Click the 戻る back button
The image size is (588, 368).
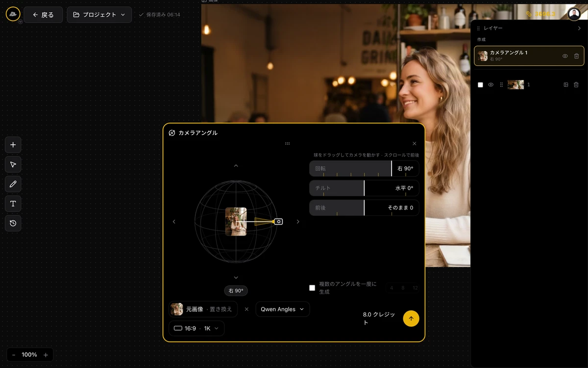[x=43, y=15]
